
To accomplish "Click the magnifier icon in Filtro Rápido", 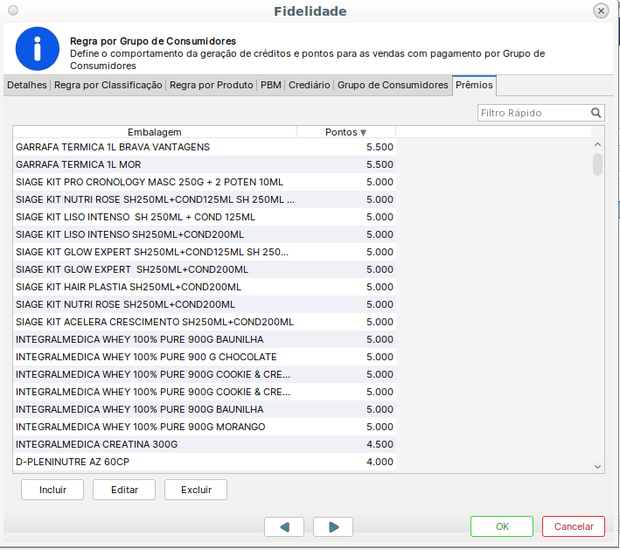I will 596,113.
